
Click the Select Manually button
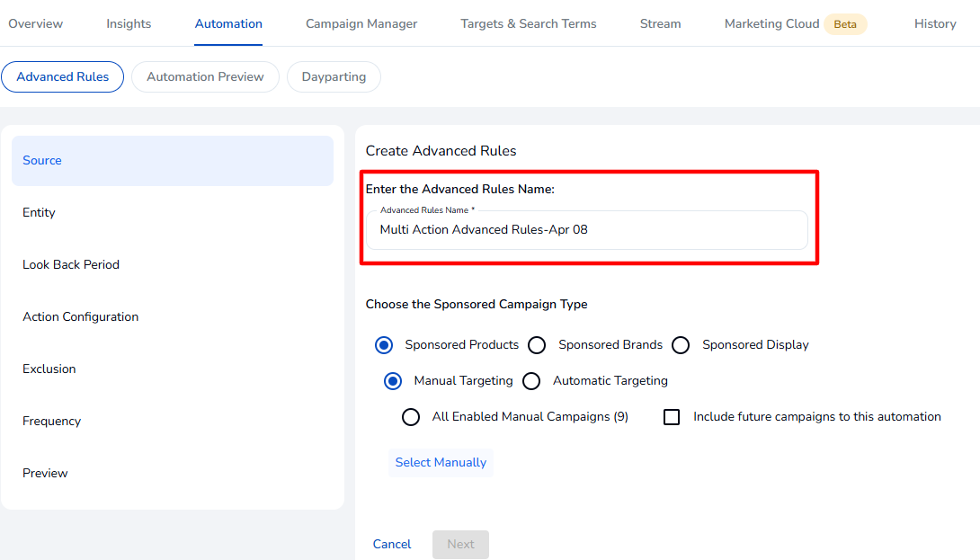point(441,462)
